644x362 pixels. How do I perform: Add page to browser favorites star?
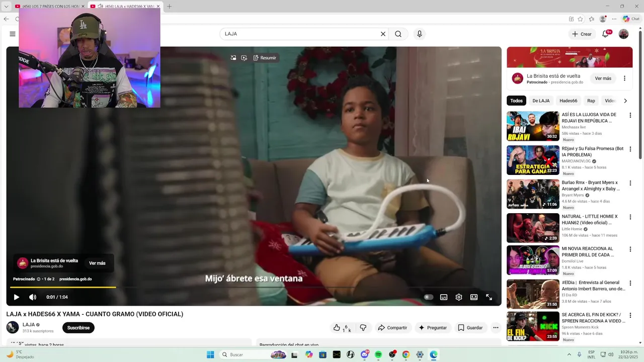click(580, 19)
